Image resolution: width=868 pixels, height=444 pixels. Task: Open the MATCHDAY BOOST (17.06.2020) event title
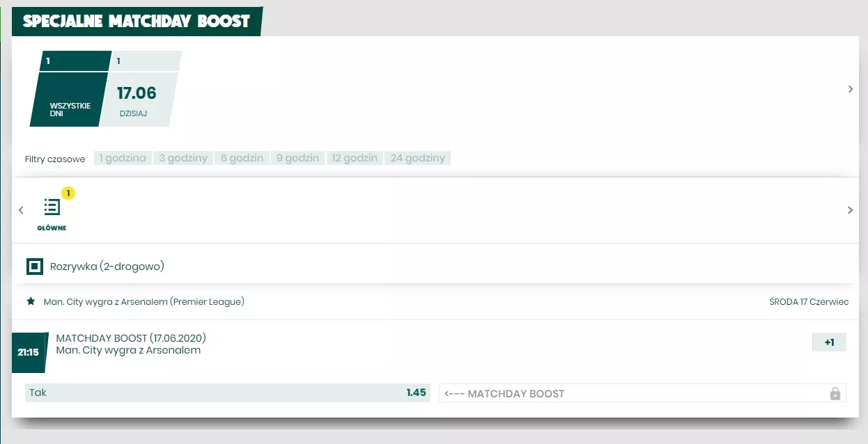point(131,338)
